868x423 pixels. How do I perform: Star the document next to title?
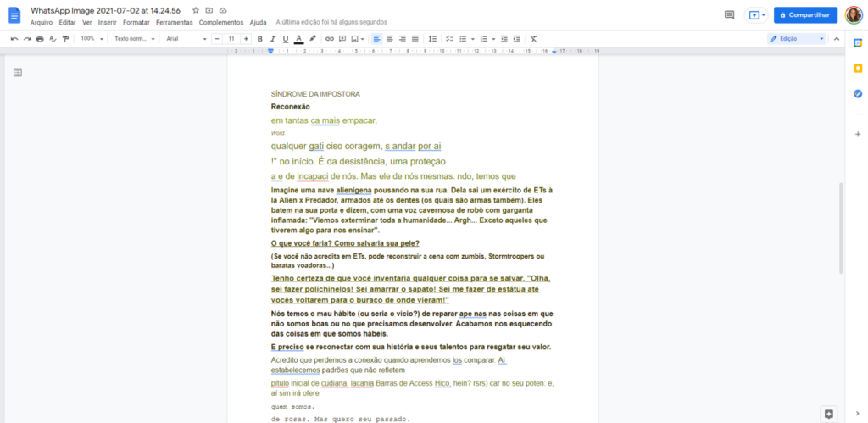point(196,10)
